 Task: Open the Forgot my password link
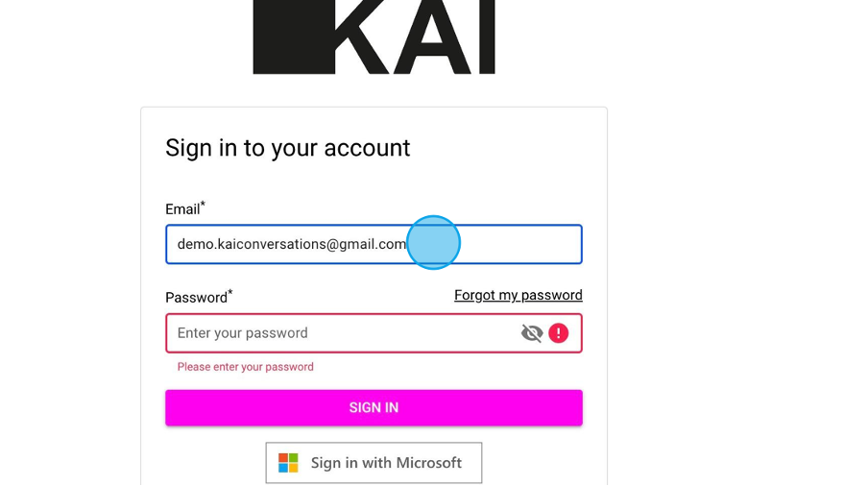pos(518,295)
